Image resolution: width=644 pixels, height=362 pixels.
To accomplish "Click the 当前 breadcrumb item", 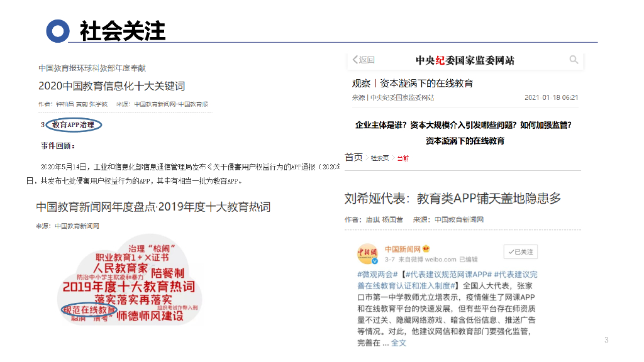I will pos(403,158).
